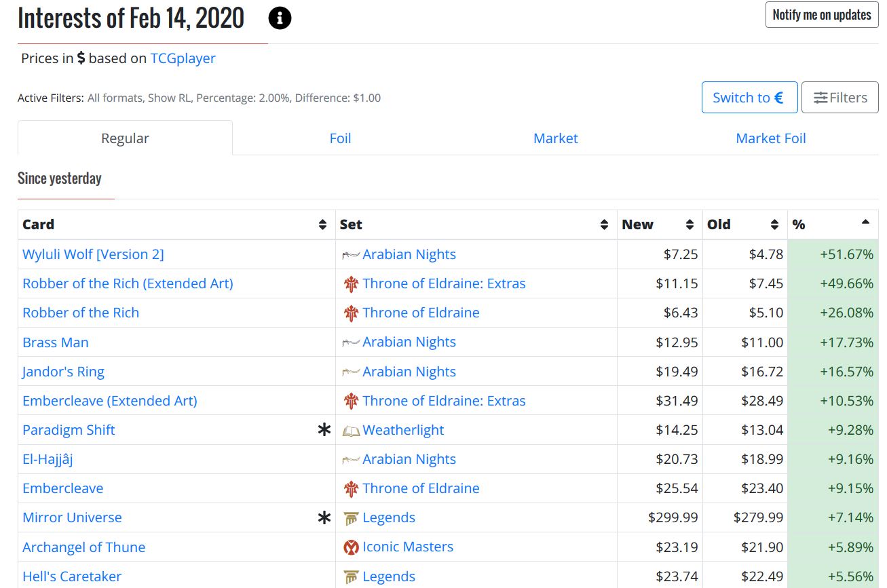
Task: Click the asterisk next to Mirror Universe
Action: coord(324,517)
